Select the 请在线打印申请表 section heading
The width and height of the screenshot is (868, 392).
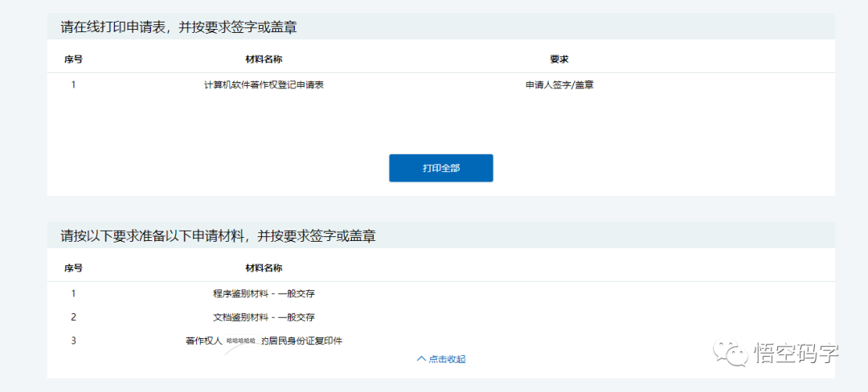coord(178,27)
